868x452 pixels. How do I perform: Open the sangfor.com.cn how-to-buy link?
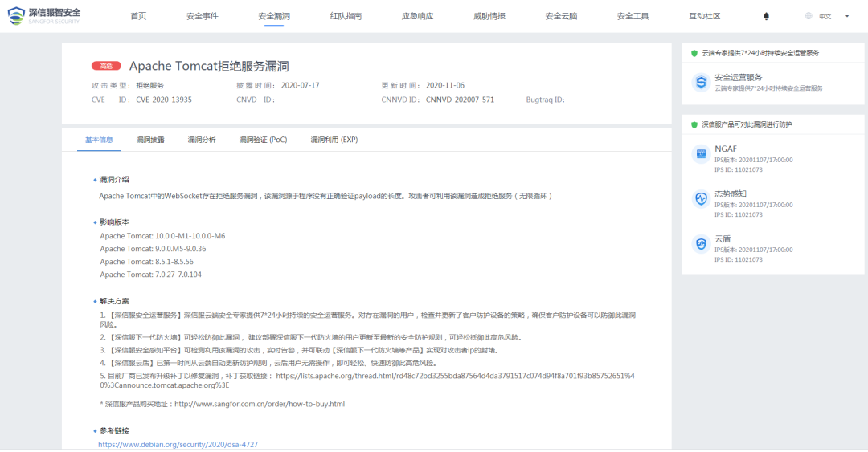pyautogui.click(x=260, y=404)
